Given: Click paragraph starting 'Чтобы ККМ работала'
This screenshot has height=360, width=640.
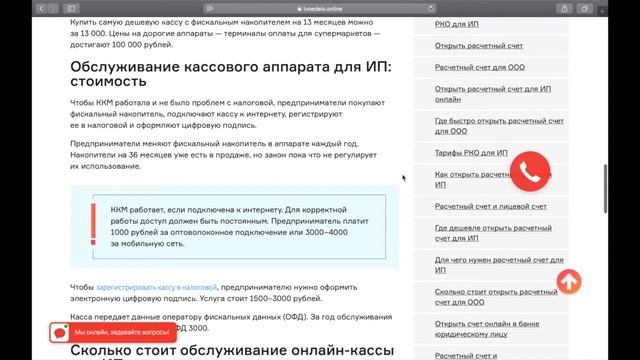Looking at the screenshot, I should click(x=227, y=114).
